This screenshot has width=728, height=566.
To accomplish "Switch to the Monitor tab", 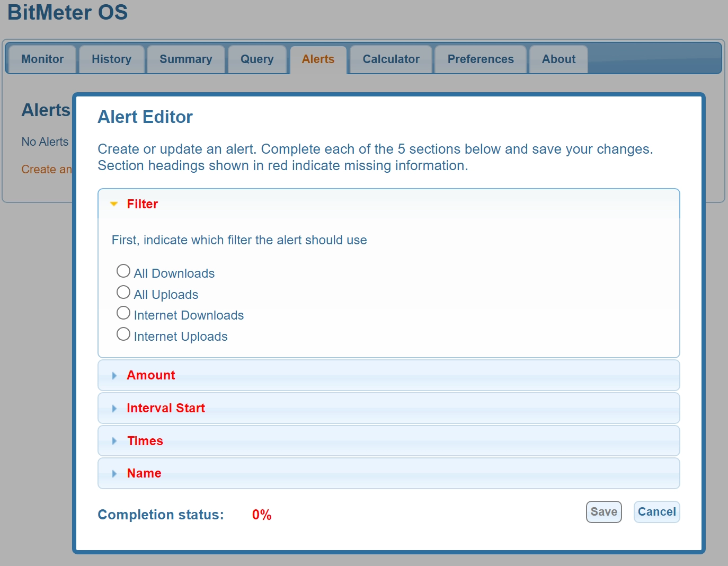I will 42,59.
